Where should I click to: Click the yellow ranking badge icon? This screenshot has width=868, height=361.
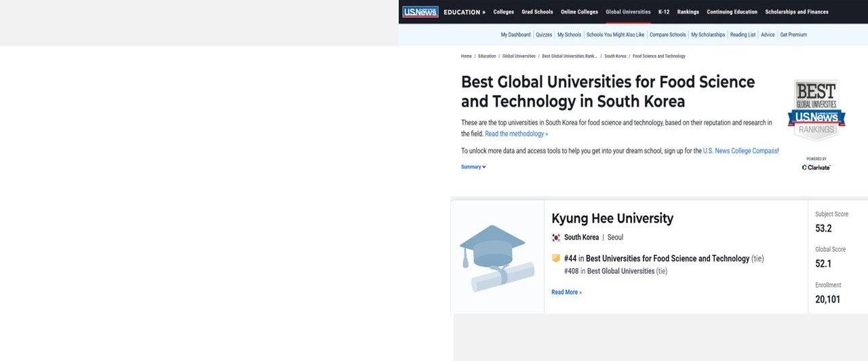coord(556,259)
